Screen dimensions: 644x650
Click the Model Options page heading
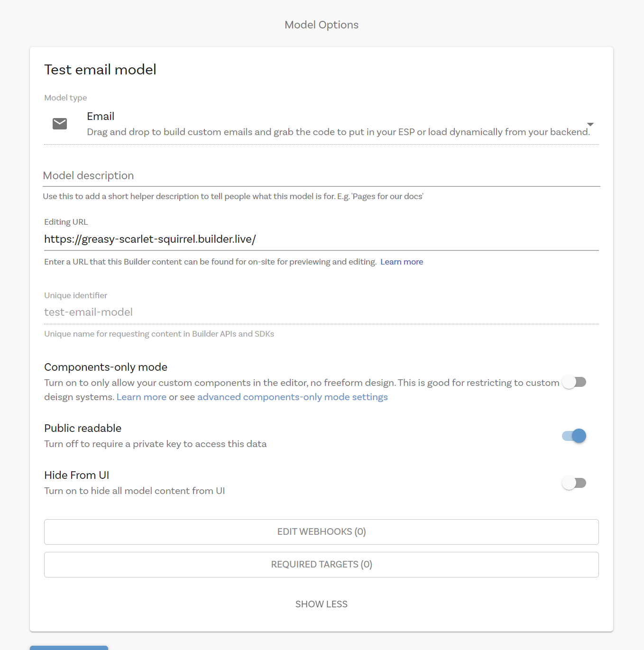pos(321,25)
